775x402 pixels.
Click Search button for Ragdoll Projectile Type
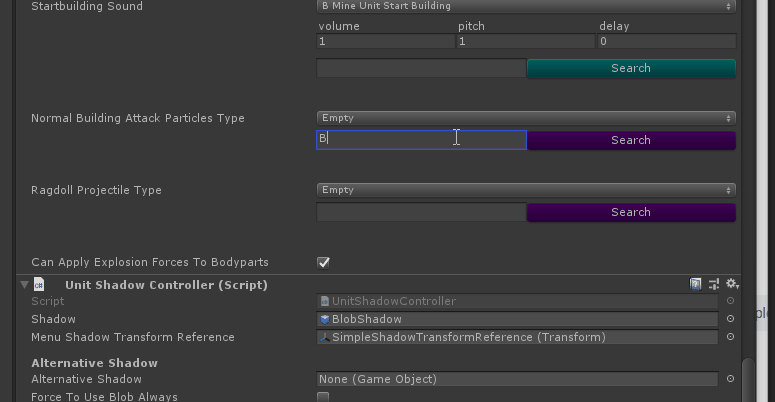click(x=631, y=212)
